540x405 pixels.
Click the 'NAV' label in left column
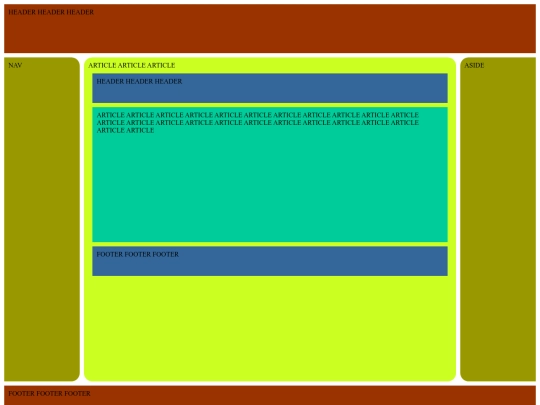click(15, 65)
